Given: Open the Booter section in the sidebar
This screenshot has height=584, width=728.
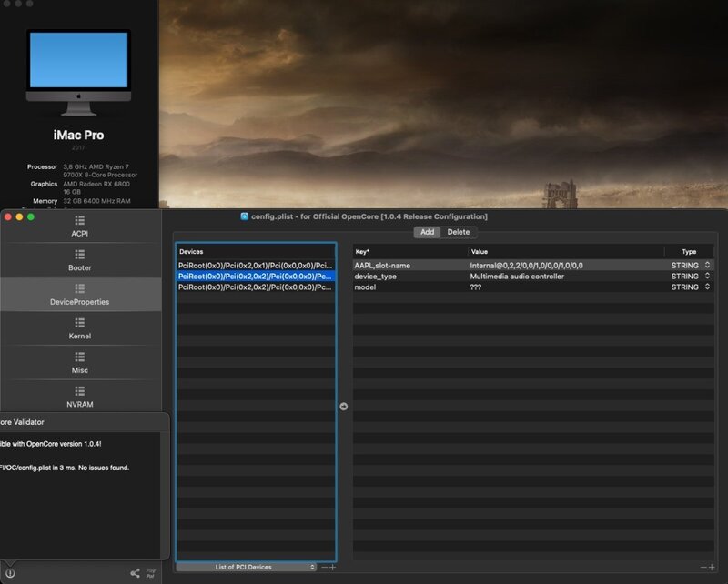Looking at the screenshot, I should pyautogui.click(x=80, y=260).
